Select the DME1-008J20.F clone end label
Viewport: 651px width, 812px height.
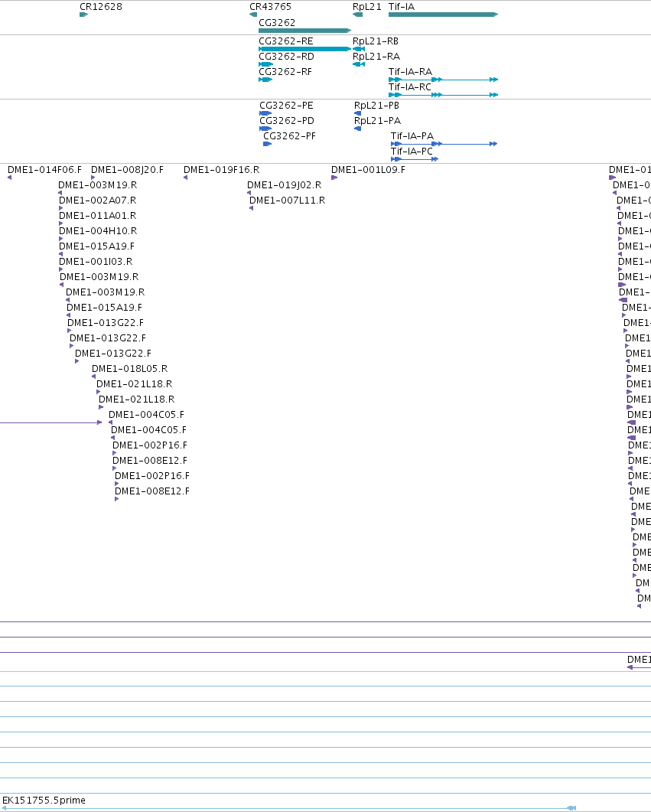point(127,169)
